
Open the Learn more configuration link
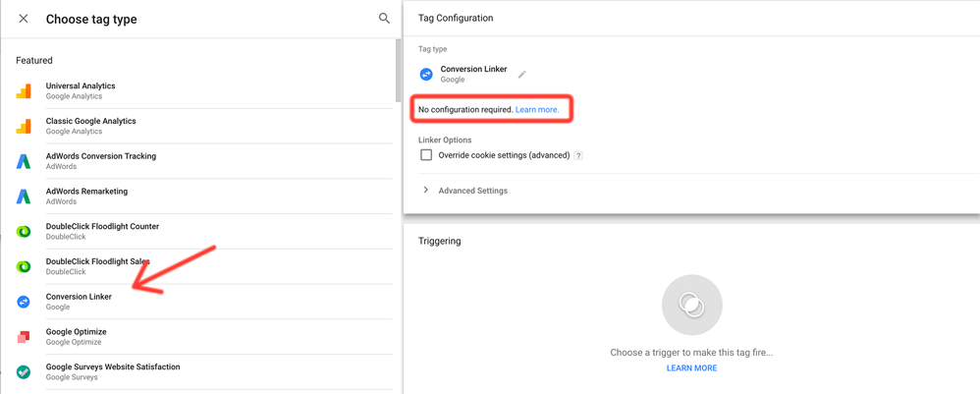click(537, 109)
